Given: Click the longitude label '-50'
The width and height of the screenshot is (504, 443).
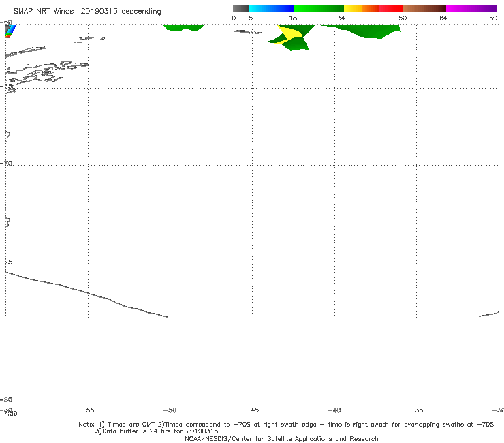Looking at the screenshot, I should pyautogui.click(x=170, y=410).
